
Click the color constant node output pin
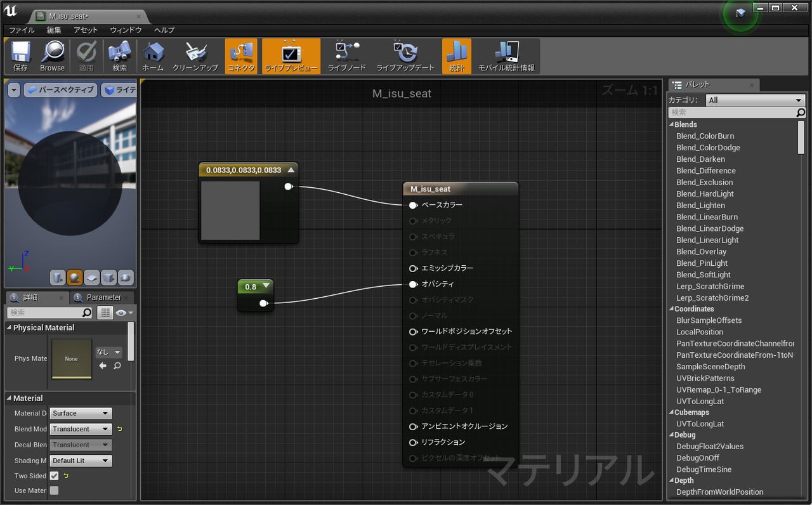click(288, 187)
